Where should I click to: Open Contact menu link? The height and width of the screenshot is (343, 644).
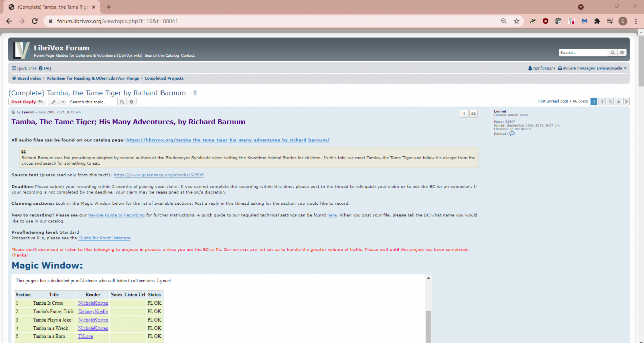(188, 55)
